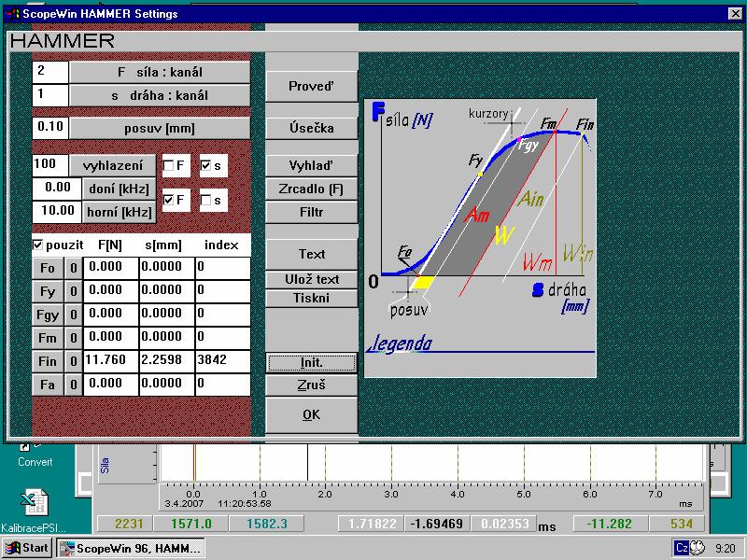
Task: Click the -11.282 status value
Action: (610, 524)
